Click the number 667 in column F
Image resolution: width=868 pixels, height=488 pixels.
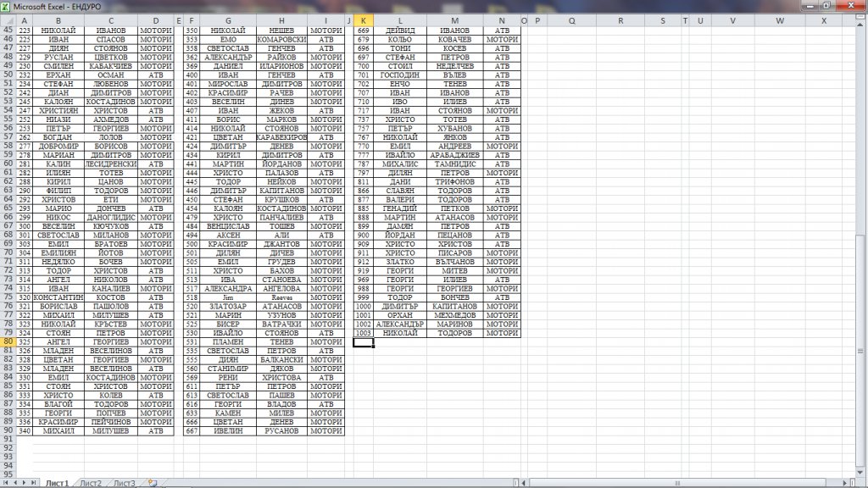(x=192, y=431)
